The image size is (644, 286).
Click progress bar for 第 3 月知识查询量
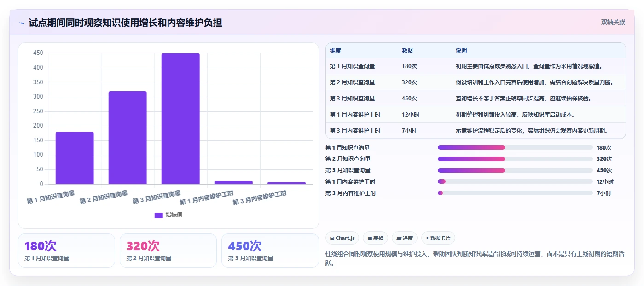(x=515, y=170)
